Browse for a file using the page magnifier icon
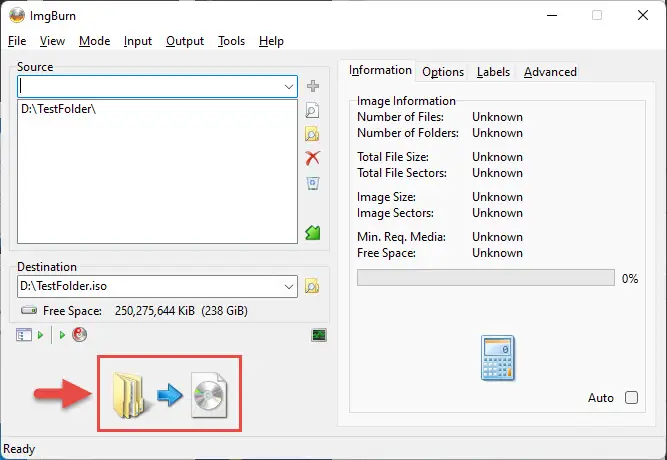The height and width of the screenshot is (460, 667). (x=312, y=111)
